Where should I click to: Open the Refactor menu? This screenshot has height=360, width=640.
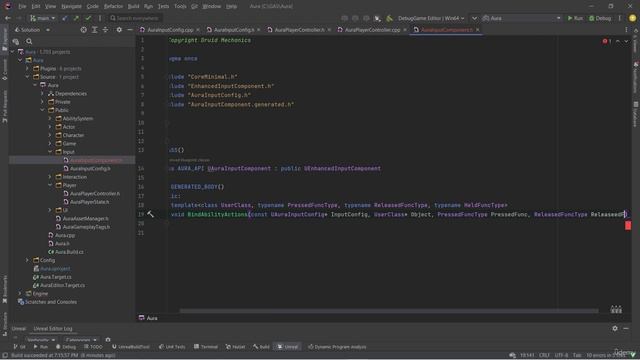(x=113, y=6)
